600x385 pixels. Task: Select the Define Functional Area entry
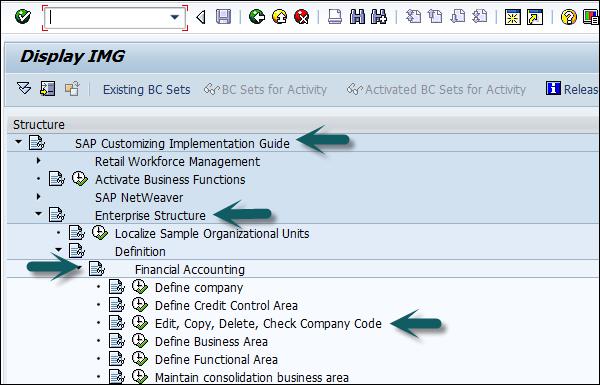216,359
